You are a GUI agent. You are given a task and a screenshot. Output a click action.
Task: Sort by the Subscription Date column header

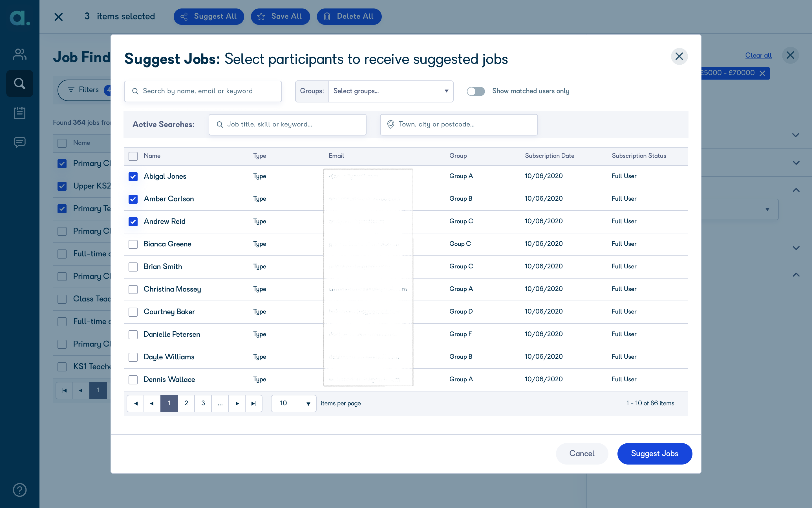click(x=550, y=156)
